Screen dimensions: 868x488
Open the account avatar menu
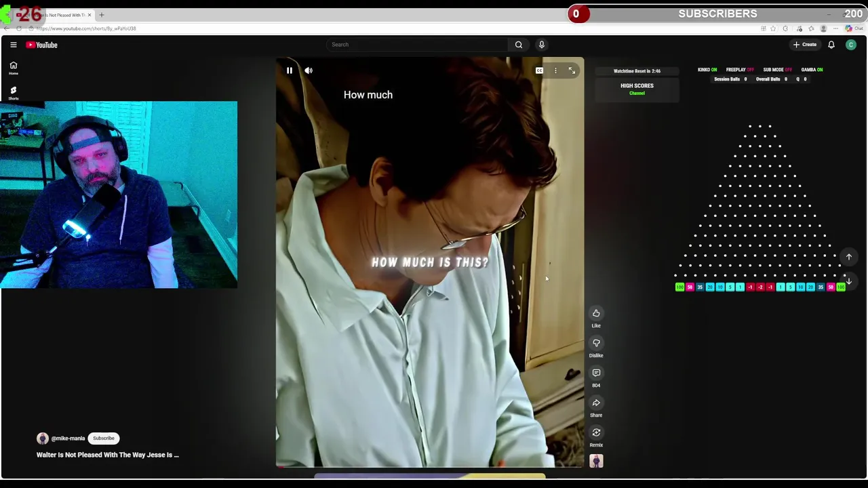coord(851,45)
